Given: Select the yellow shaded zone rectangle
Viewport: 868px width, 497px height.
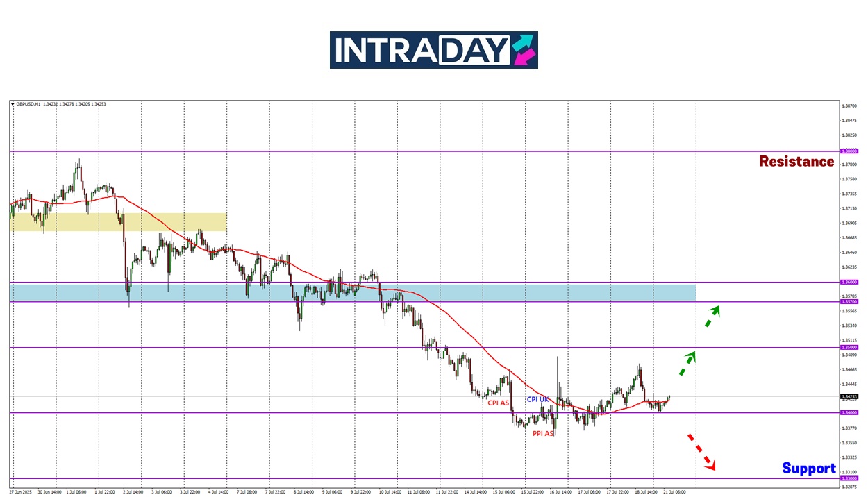Looking at the screenshot, I should pyautogui.click(x=118, y=222).
